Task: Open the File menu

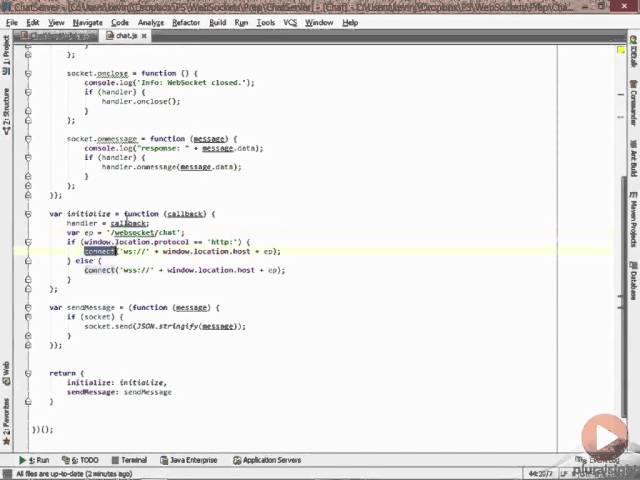Action: coord(12,23)
